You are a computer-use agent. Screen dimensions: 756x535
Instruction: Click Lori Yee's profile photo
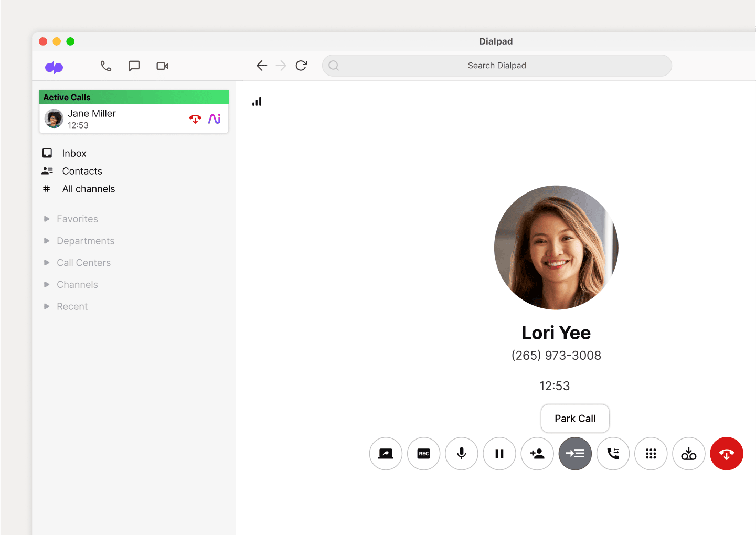pyautogui.click(x=556, y=248)
